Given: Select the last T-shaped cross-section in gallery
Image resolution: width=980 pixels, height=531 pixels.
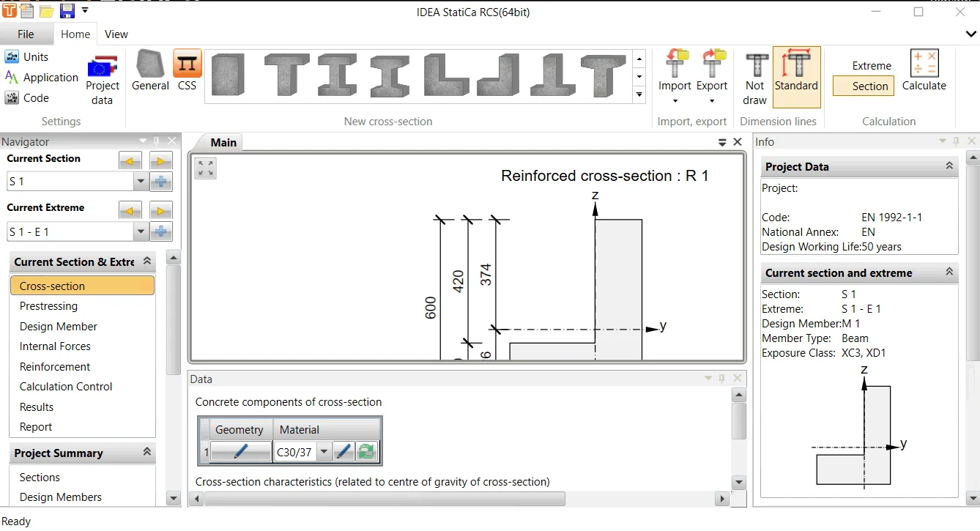Looking at the screenshot, I should point(604,75).
